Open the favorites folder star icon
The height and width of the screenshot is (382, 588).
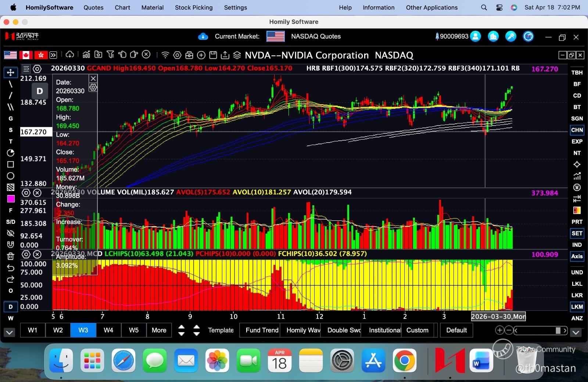coord(98,55)
